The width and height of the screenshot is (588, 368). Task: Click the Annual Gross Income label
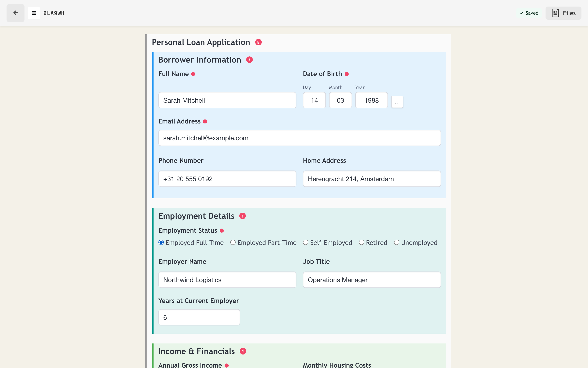[x=190, y=365]
